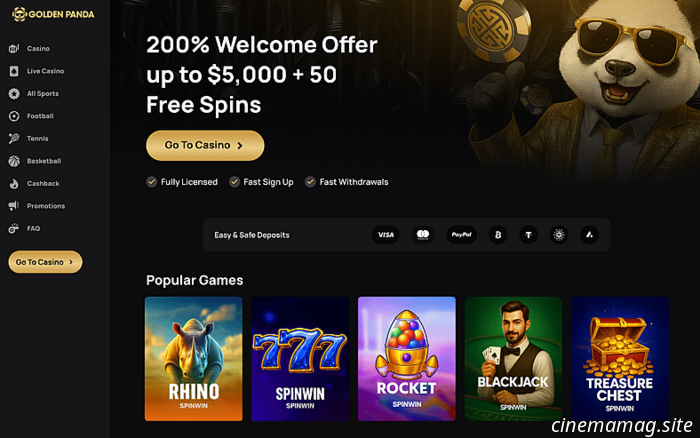Choose the PayPal deposit icon
The height and width of the screenshot is (438, 700).
(x=462, y=235)
